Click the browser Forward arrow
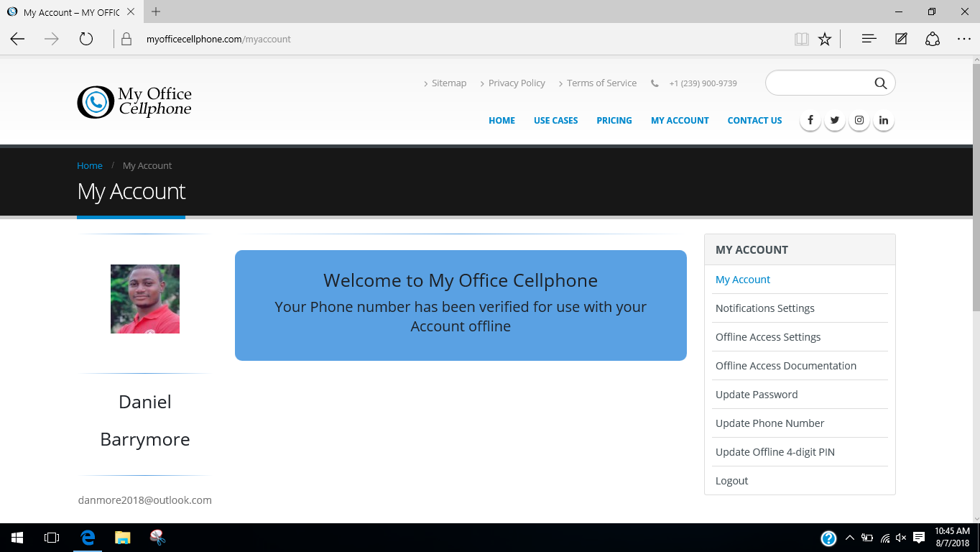 click(52, 39)
